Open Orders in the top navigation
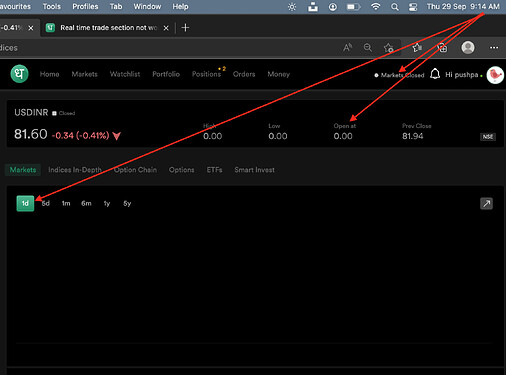Image resolution: width=506 pixels, height=375 pixels. pos(244,74)
